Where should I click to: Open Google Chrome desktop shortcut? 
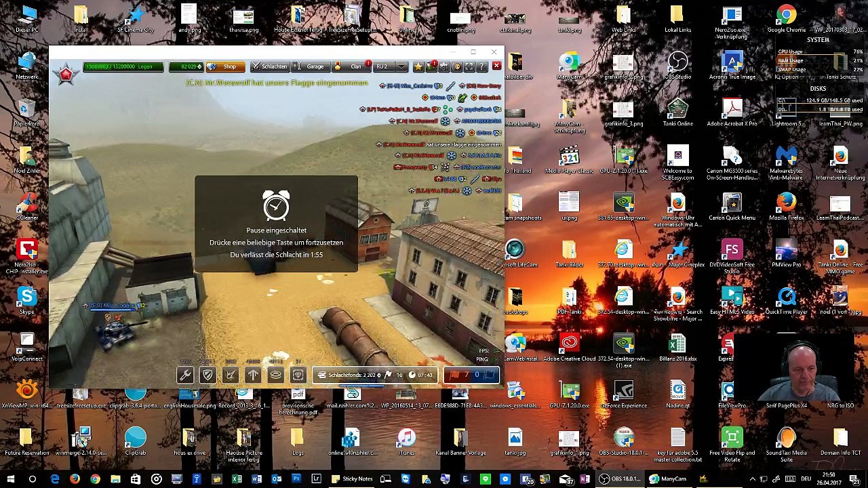point(787,20)
